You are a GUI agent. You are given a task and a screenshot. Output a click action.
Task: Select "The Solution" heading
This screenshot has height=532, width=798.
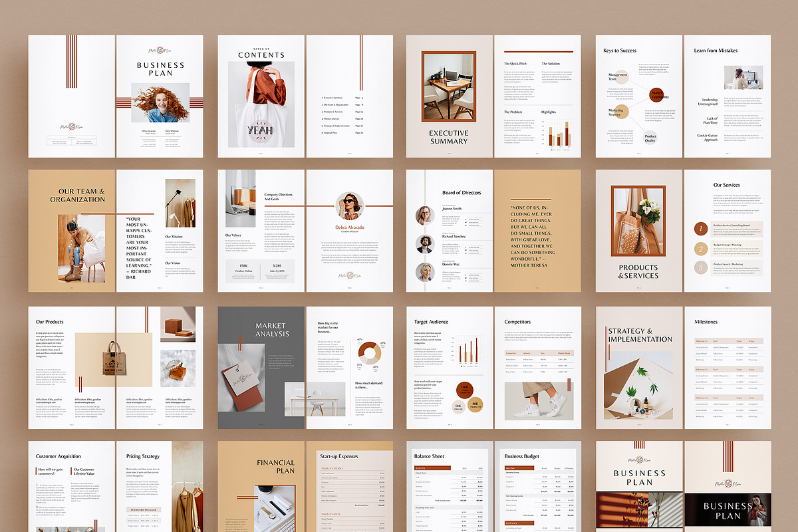point(551,64)
